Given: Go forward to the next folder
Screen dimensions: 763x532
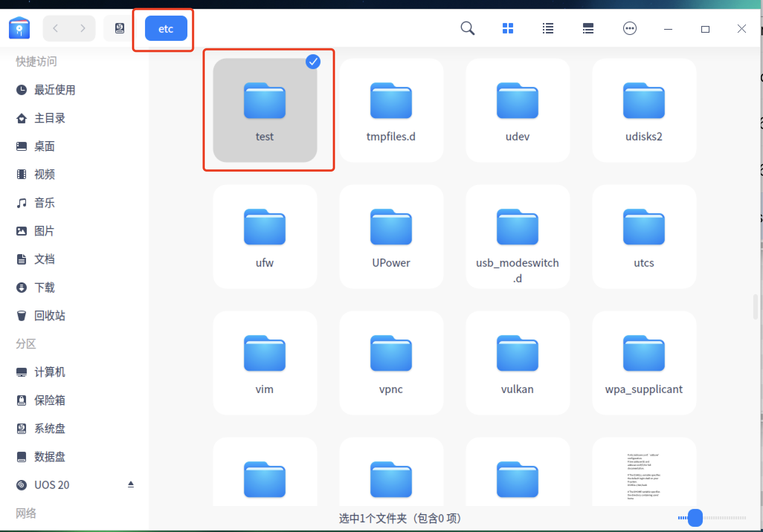Looking at the screenshot, I should point(83,28).
